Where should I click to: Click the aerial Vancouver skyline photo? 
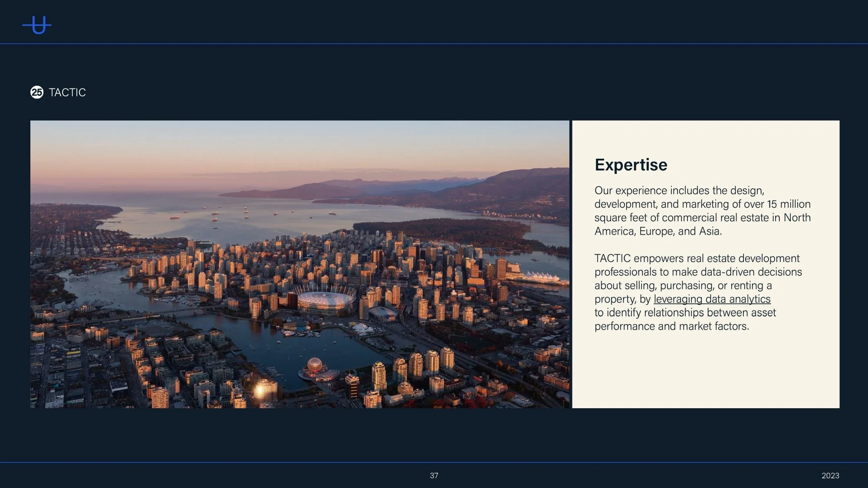(299, 264)
